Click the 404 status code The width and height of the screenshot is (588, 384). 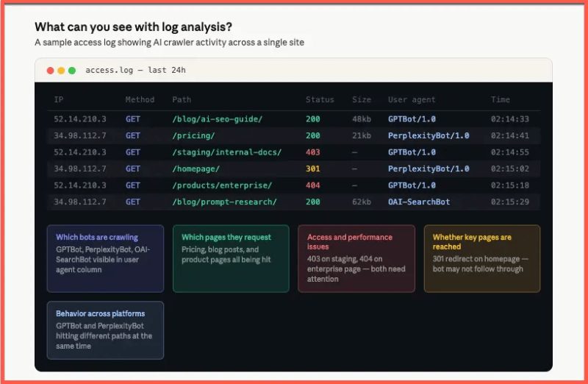pos(313,185)
